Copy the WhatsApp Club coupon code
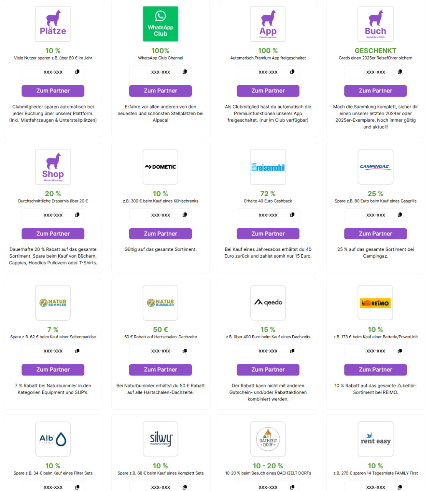Image resolution: width=448 pixels, height=491 pixels. pyautogui.click(x=184, y=72)
